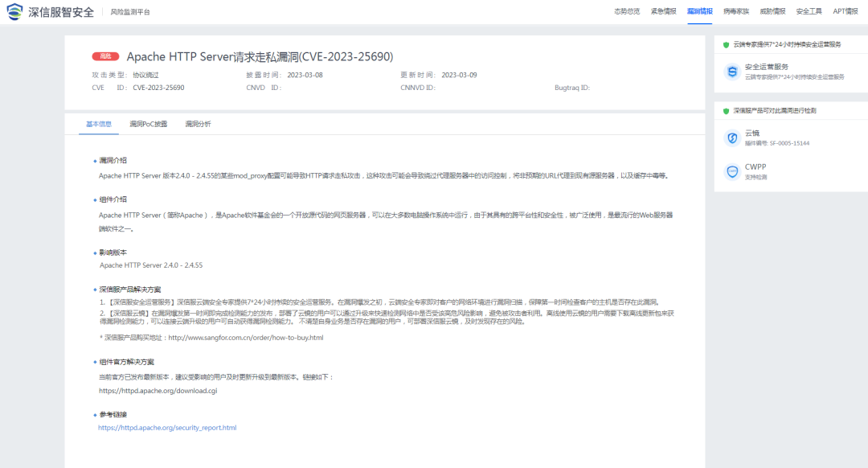Click the 云镜 product name
The height and width of the screenshot is (468, 868).
click(751, 133)
